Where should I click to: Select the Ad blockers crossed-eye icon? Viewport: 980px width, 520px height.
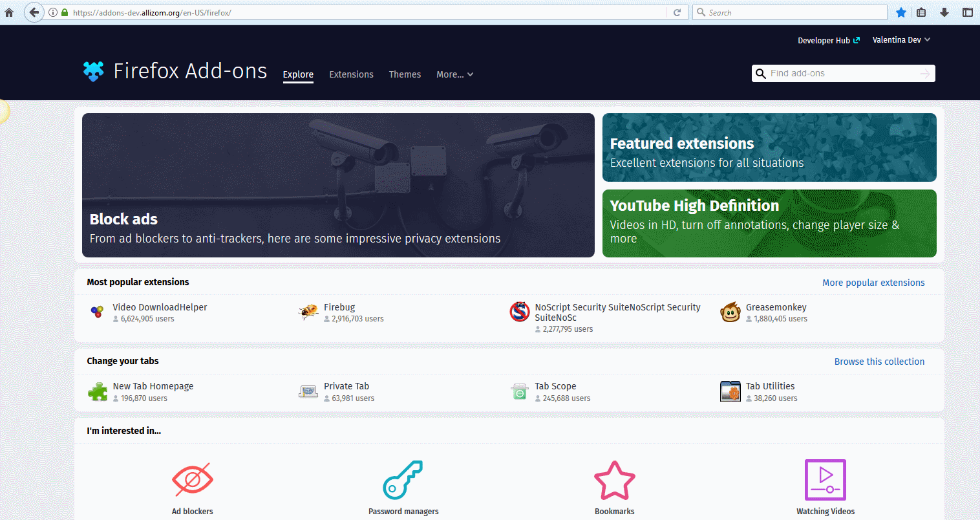pos(193,480)
